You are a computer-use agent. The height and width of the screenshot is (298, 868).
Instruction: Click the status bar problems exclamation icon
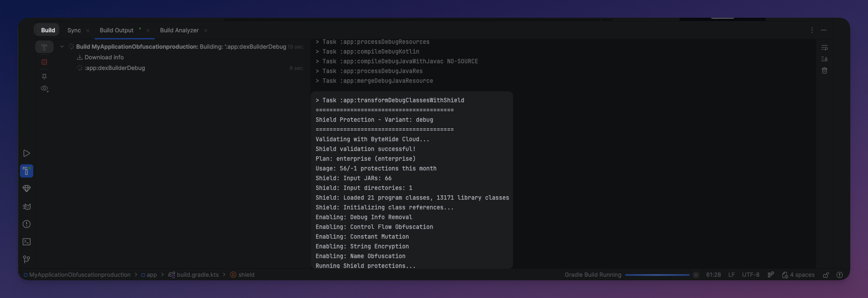point(840,275)
